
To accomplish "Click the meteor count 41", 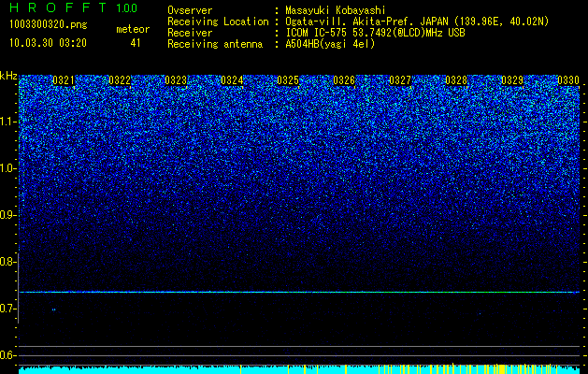I will click(136, 43).
